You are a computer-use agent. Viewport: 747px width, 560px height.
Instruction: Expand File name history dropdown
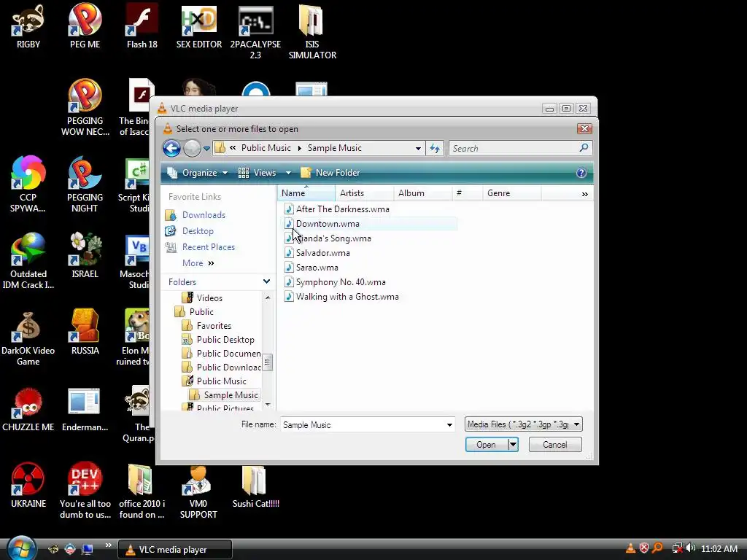coord(449,425)
